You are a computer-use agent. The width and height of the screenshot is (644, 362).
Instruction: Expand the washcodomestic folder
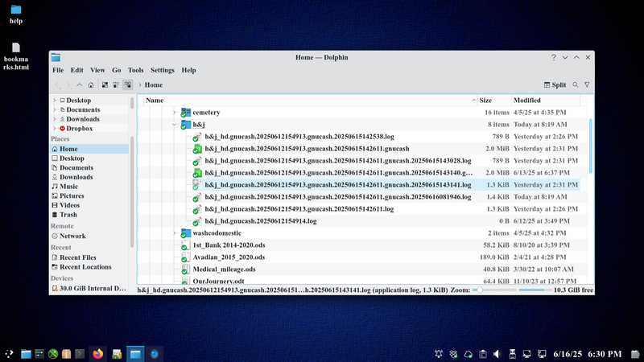[175, 232]
